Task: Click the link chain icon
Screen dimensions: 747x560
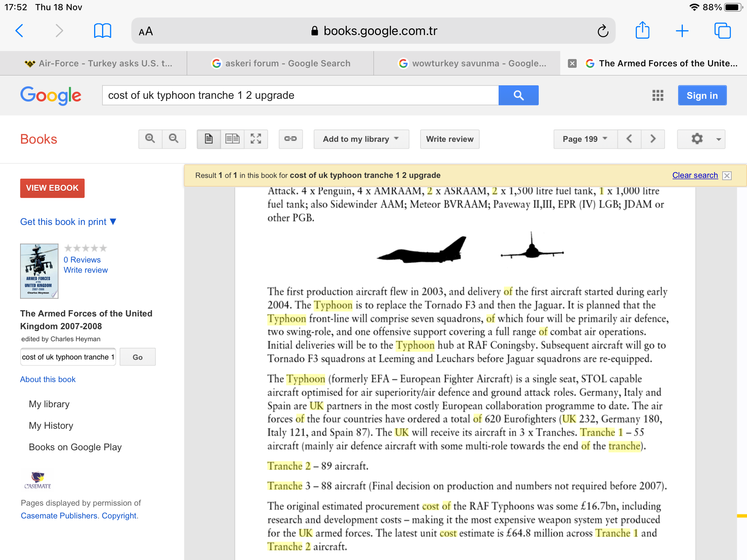Action: click(x=291, y=139)
